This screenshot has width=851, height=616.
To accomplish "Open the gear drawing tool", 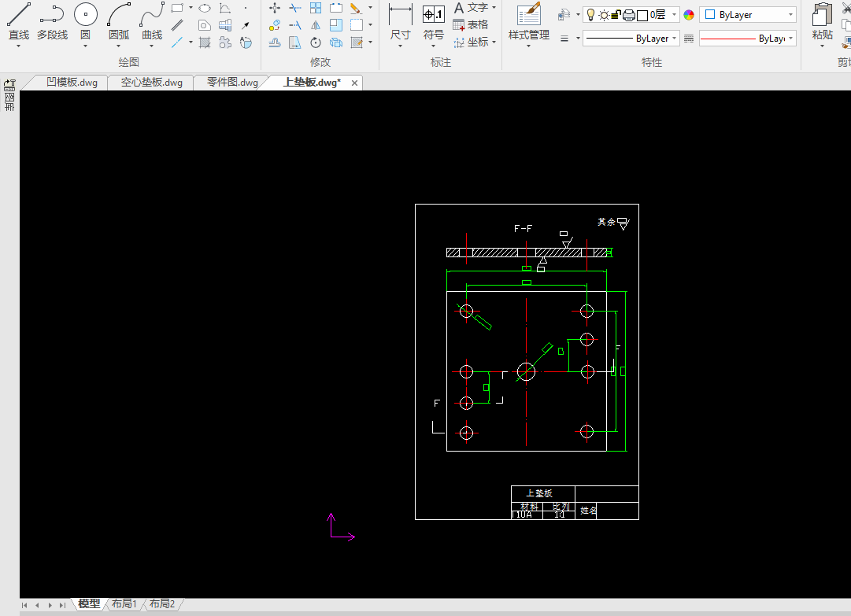I will (224, 42).
